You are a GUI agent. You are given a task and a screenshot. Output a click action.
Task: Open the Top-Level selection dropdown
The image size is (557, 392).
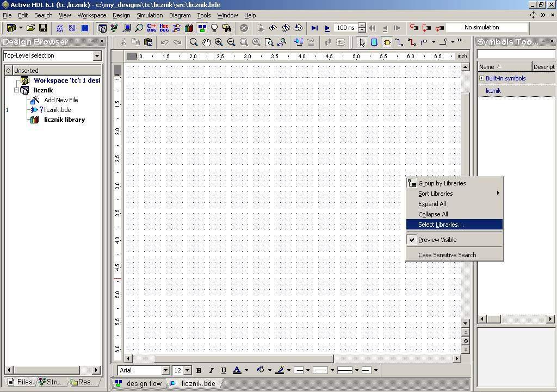coord(97,56)
